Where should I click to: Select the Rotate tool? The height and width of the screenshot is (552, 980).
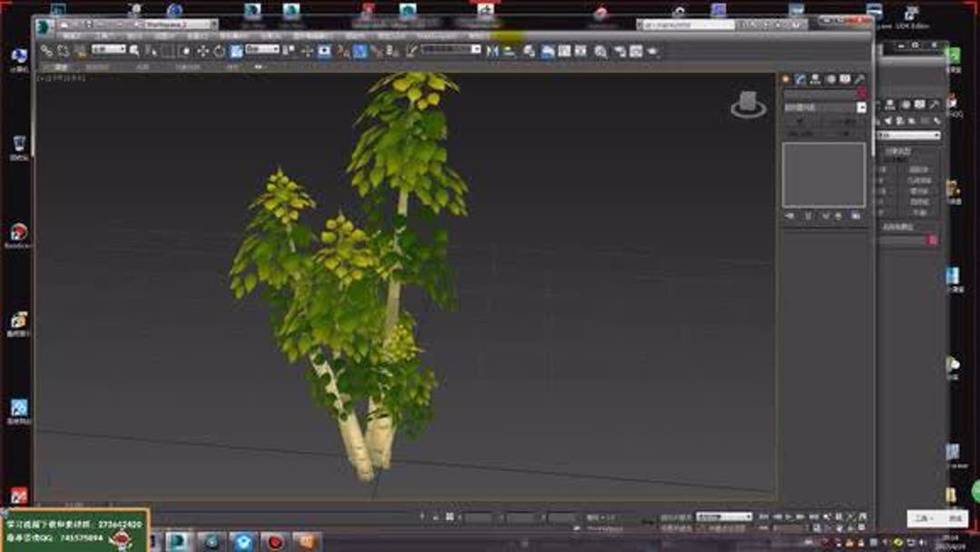218,52
